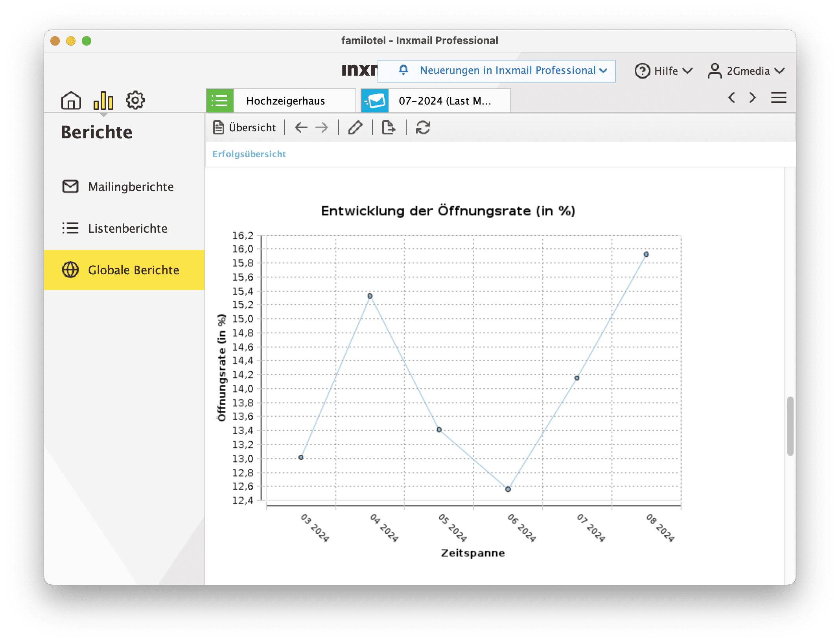
Task: Select the reports bar chart icon
Action: pyautogui.click(x=103, y=100)
